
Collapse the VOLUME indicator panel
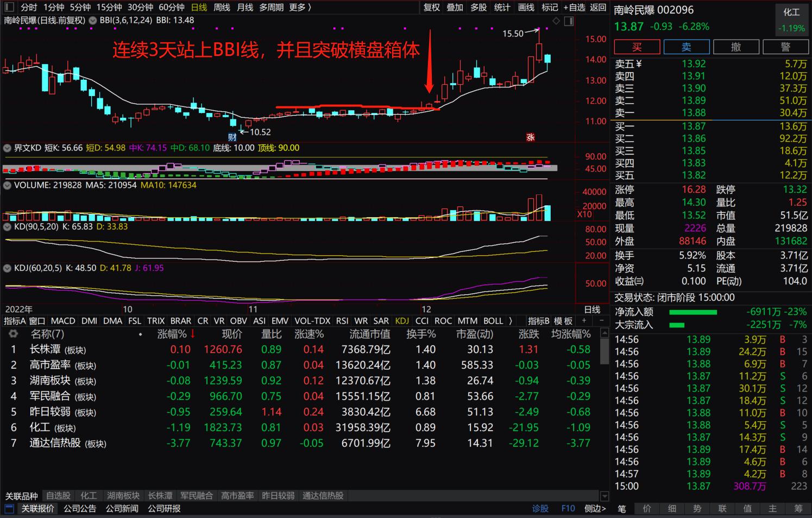coord(7,185)
